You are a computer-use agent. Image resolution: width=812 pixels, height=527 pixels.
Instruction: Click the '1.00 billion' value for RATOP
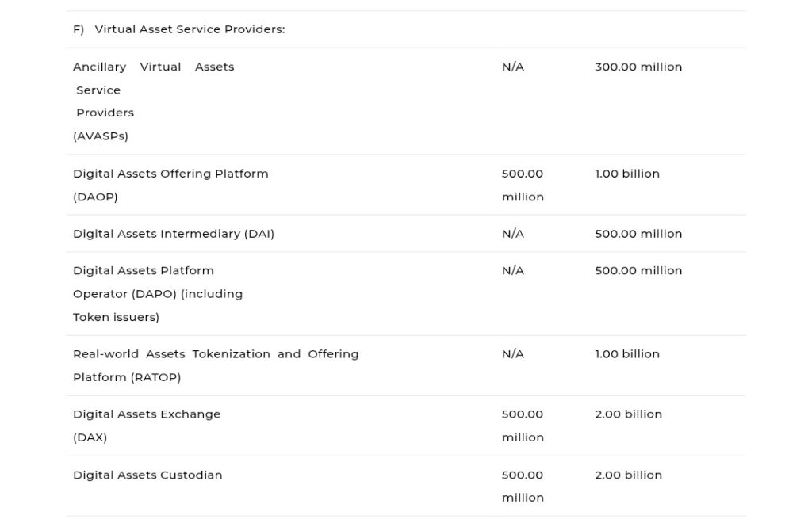[x=627, y=354]
